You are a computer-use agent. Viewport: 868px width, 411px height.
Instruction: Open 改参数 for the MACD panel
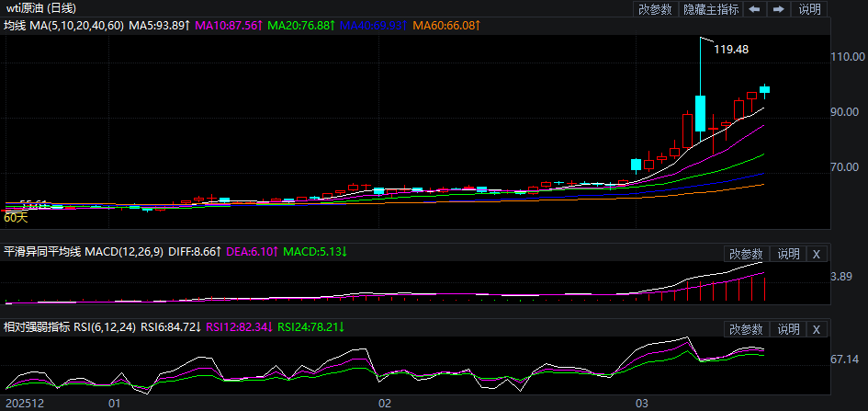(x=746, y=254)
